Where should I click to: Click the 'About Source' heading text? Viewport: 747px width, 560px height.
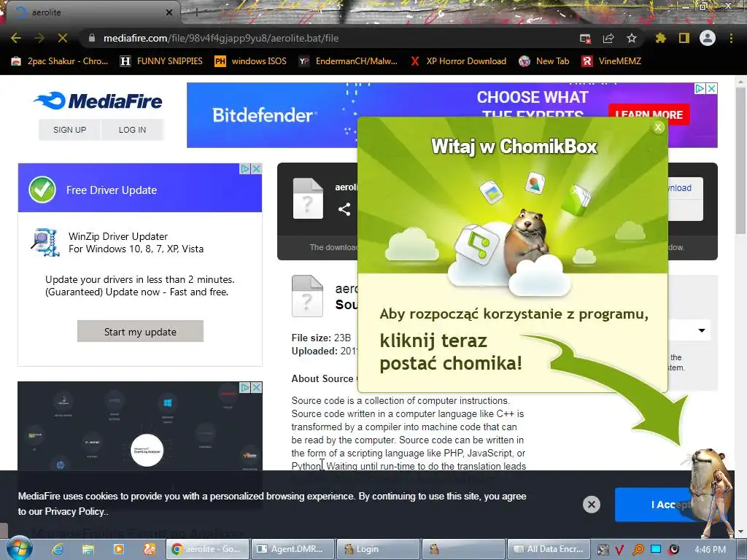[322, 378]
